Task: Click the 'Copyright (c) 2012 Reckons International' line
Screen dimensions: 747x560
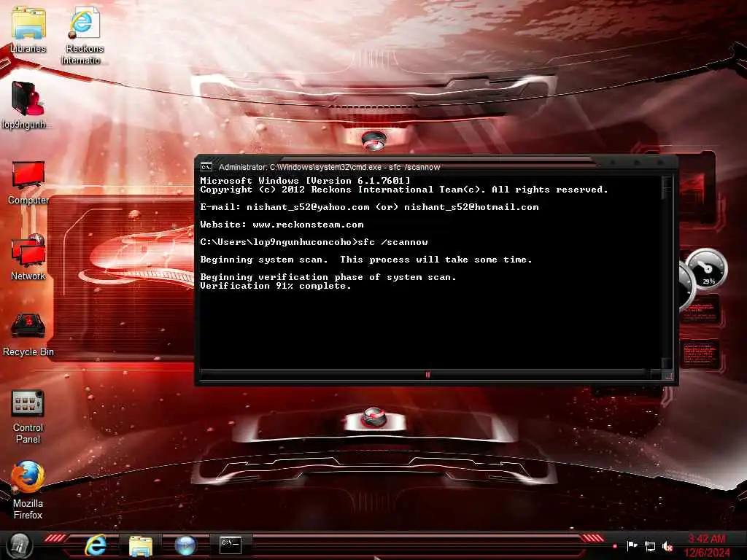Action: (404, 190)
